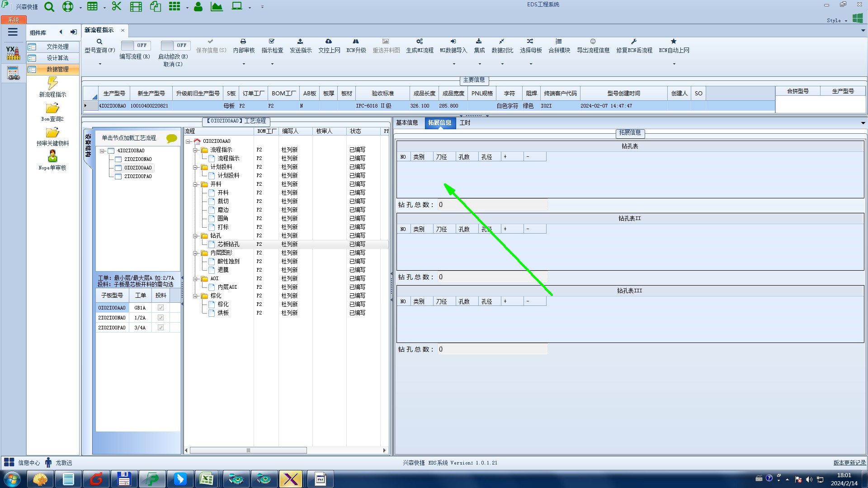868x488 pixels.
Task: Open 版本更新记录 link
Action: click(x=849, y=463)
